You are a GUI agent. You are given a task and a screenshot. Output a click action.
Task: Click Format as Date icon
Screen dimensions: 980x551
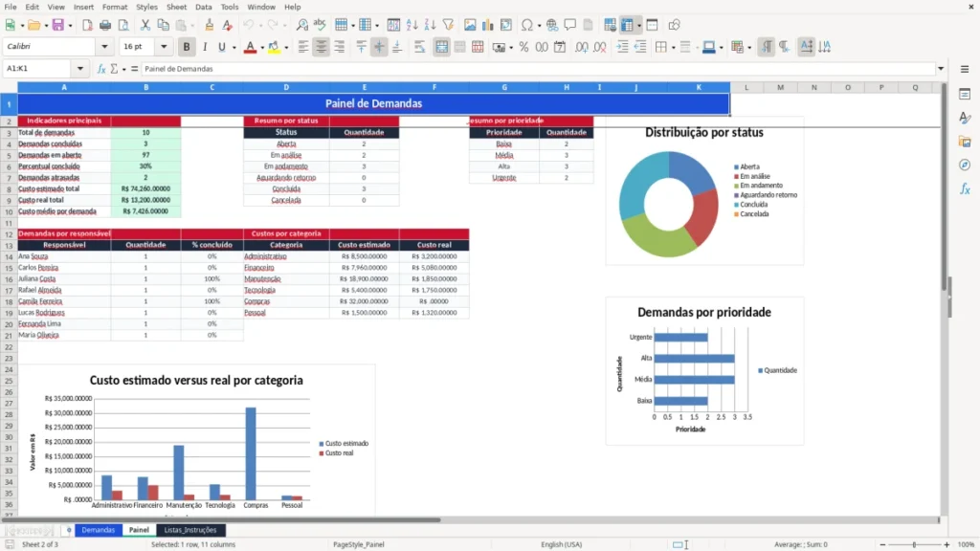[560, 47]
